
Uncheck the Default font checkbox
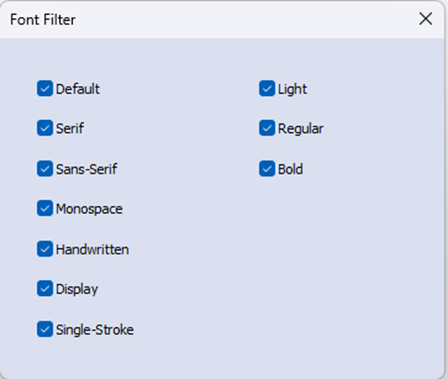click(x=45, y=88)
